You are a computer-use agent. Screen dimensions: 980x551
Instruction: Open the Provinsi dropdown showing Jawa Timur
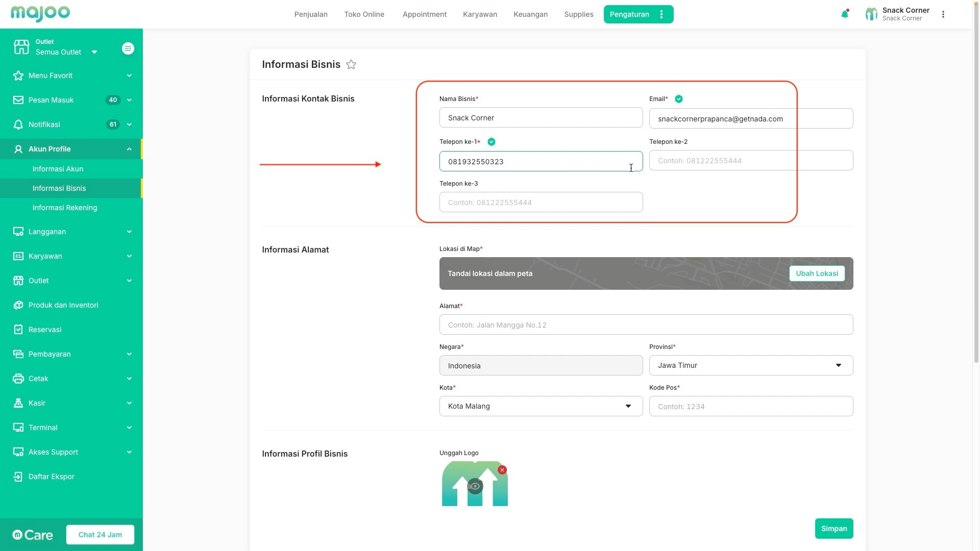tap(750, 365)
